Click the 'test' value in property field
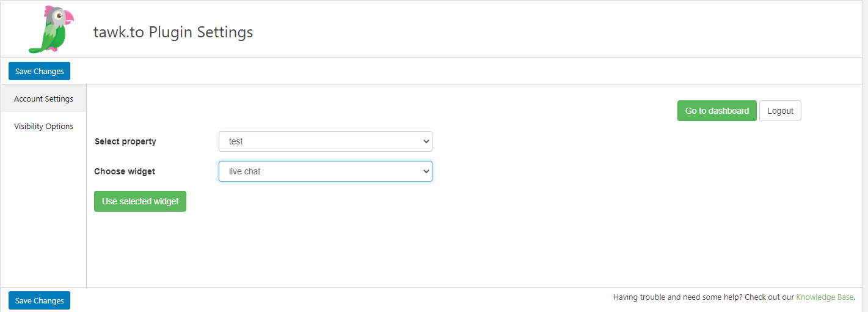Screen dimensions: 868x312 pos(236,141)
